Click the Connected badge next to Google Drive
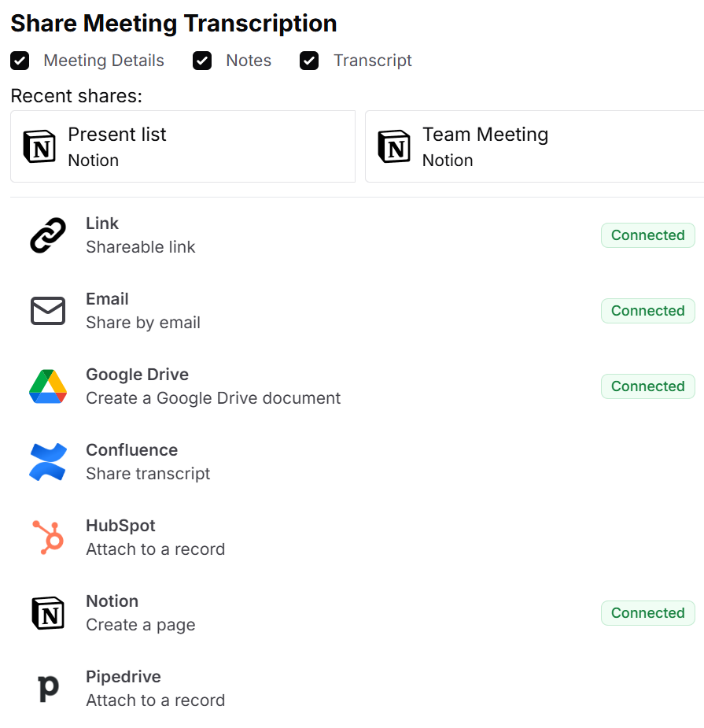 pos(647,386)
